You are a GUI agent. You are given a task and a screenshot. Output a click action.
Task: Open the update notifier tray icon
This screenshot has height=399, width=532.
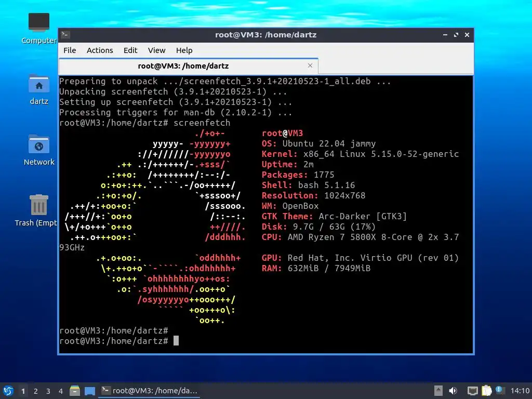tap(500, 390)
